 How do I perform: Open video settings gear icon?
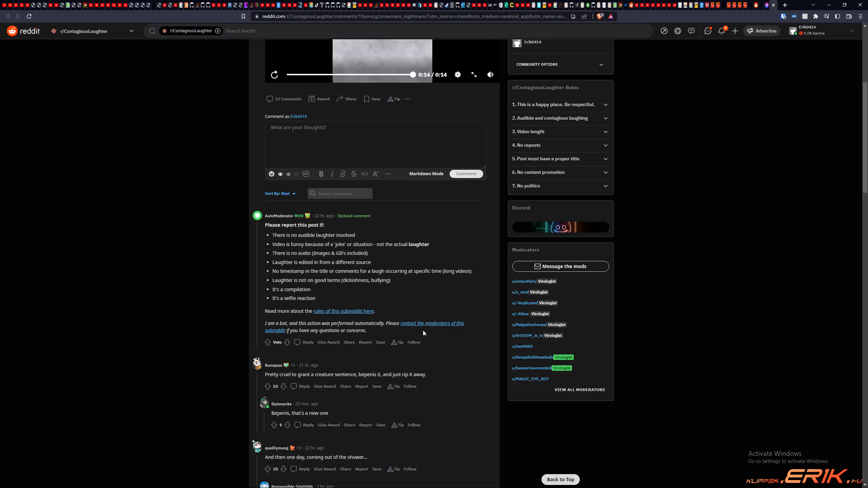(x=458, y=75)
